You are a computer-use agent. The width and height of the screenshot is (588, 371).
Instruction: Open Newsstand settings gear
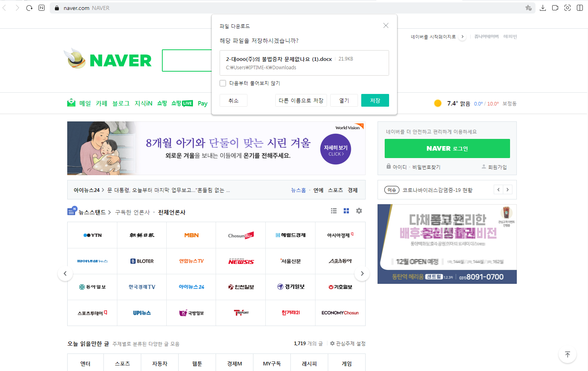359,211
